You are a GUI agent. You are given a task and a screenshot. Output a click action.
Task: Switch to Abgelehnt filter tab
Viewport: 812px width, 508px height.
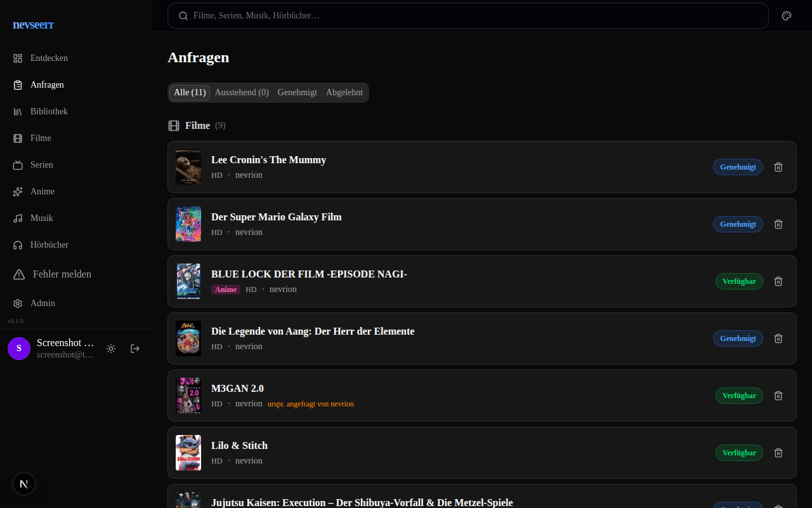(x=344, y=93)
